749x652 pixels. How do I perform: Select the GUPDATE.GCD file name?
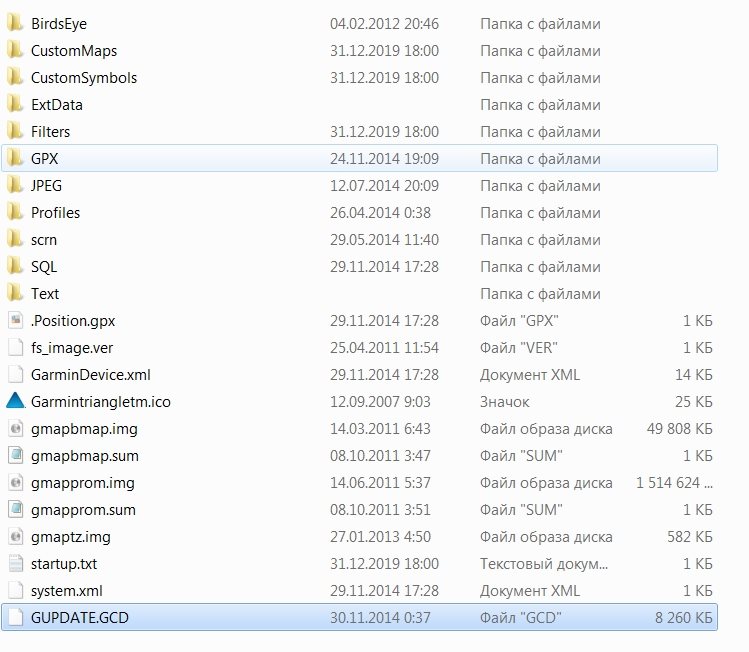point(80,618)
